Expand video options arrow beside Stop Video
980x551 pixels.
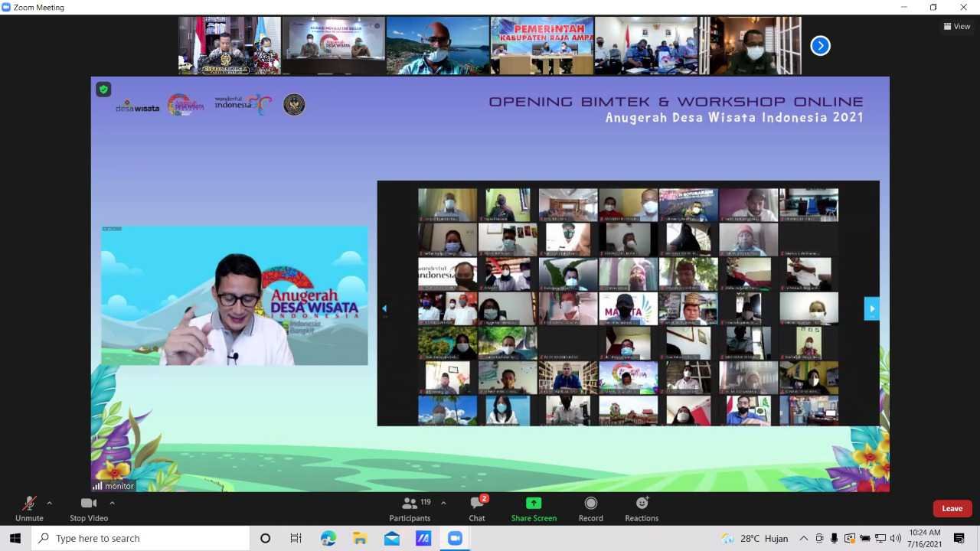click(x=112, y=503)
